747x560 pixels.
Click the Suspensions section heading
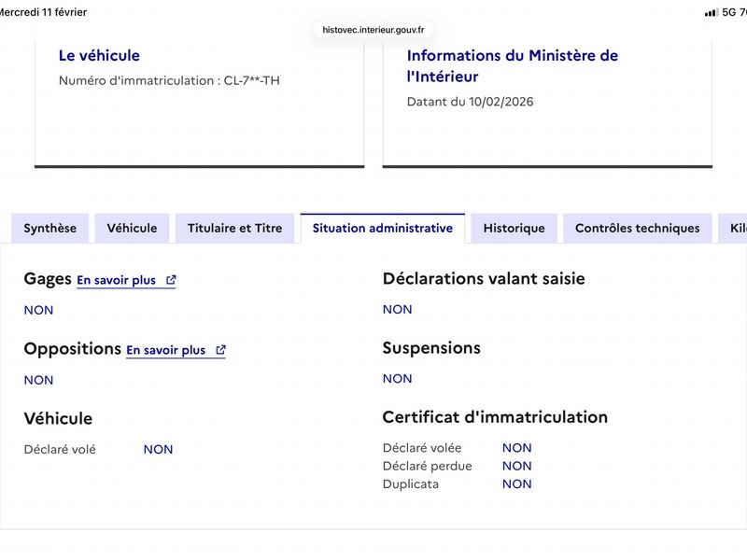(431, 348)
